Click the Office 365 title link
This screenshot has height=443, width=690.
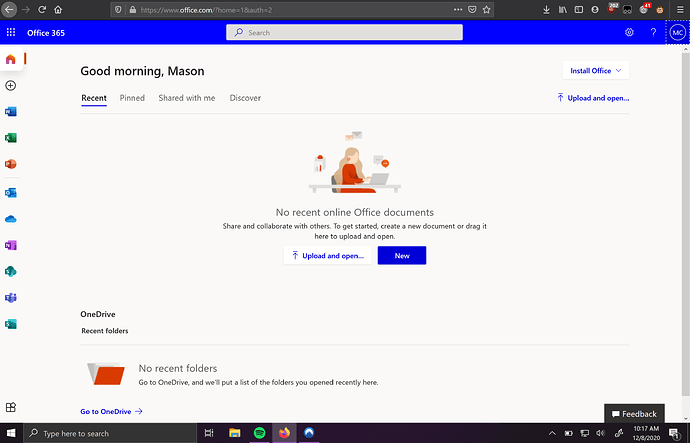click(x=46, y=33)
